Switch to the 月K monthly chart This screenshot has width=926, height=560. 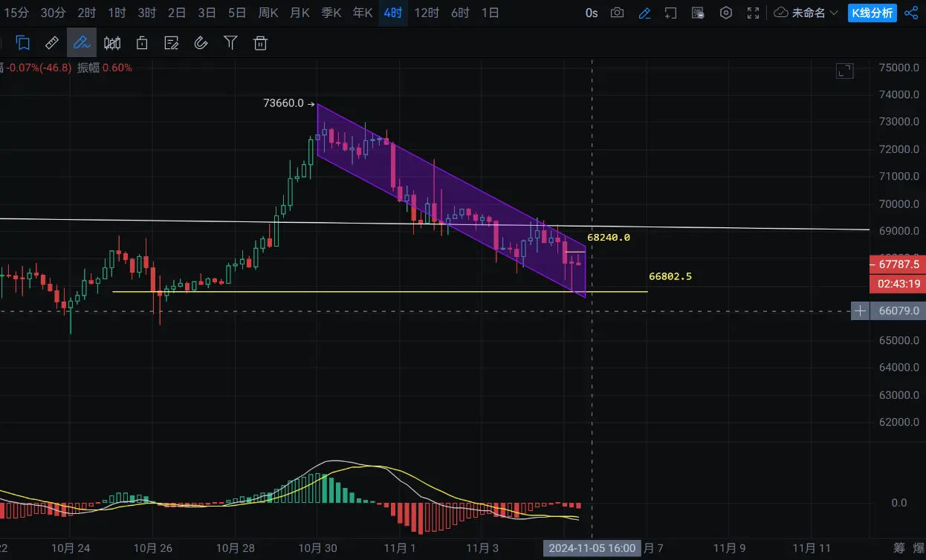pyautogui.click(x=300, y=13)
